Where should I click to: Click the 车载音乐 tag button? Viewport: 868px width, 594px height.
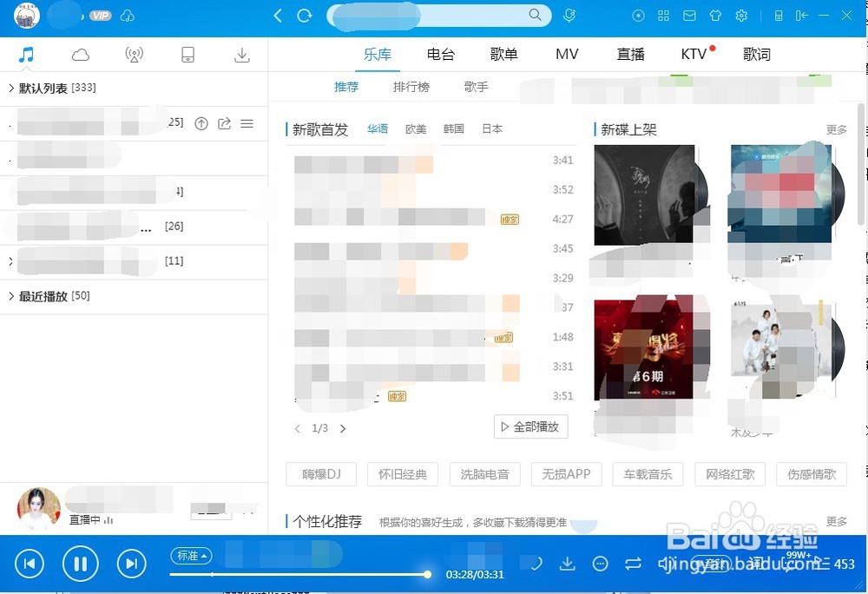click(x=648, y=474)
